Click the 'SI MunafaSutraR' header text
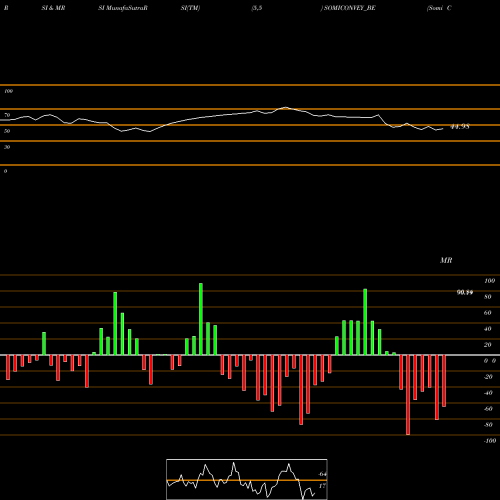Screen dimensions: 500x500 (123, 8)
